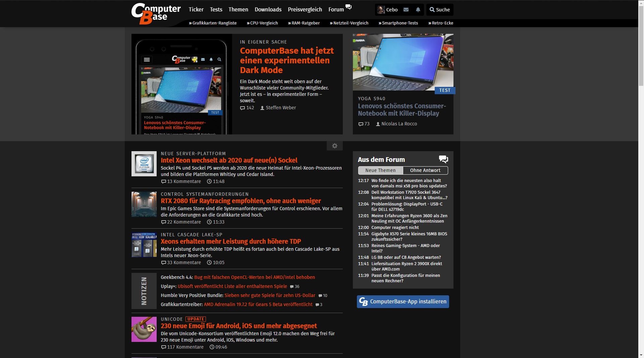Open Ubisoft Liste aller enthaltenen Spiele note
Viewport: 644px width, 358px height.
232,286
